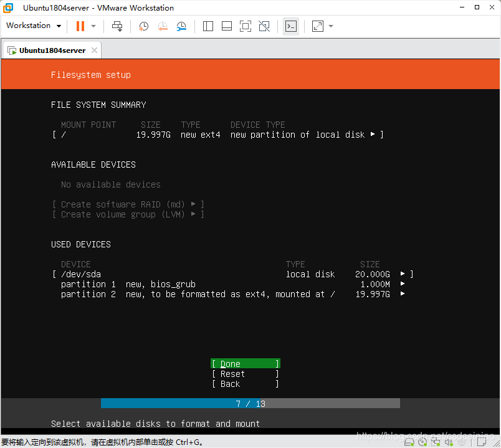The image size is (501, 448).
Task: Expand the /dev/sda options arrow
Action: click(403, 274)
